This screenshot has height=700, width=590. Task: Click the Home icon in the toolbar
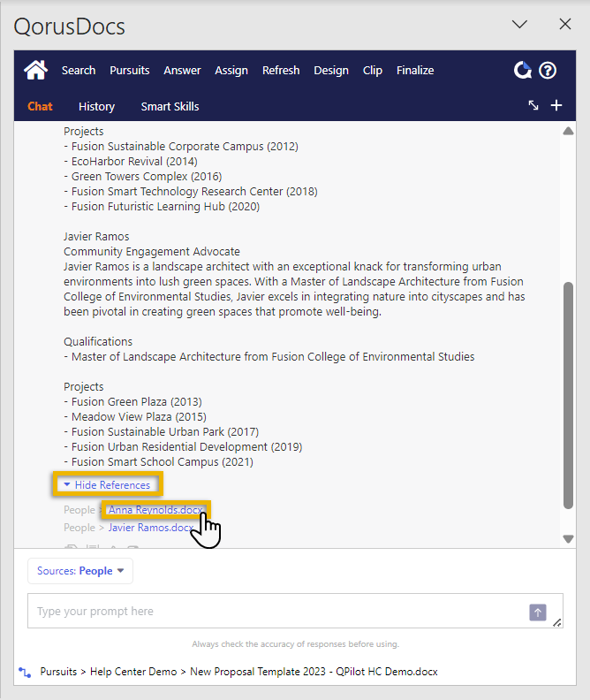click(35, 70)
